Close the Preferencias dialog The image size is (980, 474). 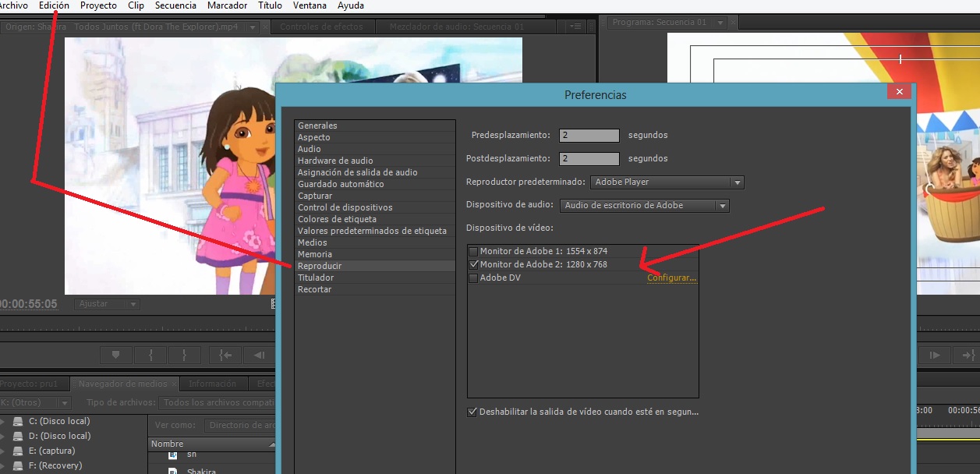click(x=899, y=92)
